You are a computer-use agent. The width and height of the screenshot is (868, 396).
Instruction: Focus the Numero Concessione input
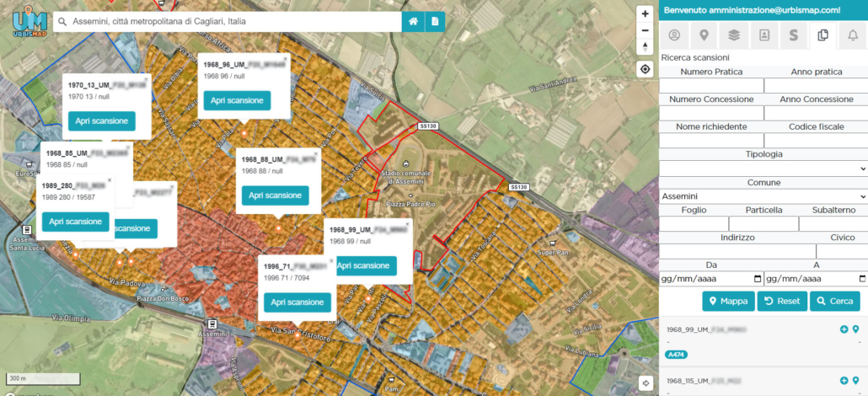coord(711,114)
